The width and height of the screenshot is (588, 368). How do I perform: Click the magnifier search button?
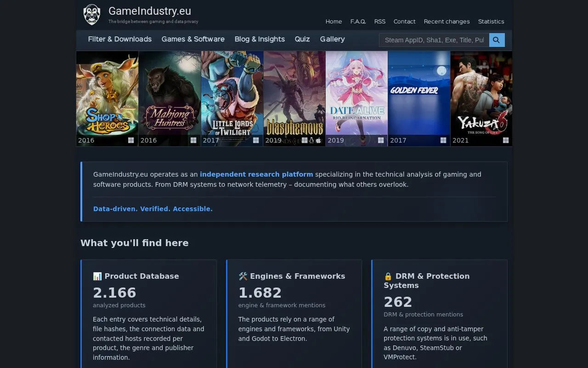497,40
